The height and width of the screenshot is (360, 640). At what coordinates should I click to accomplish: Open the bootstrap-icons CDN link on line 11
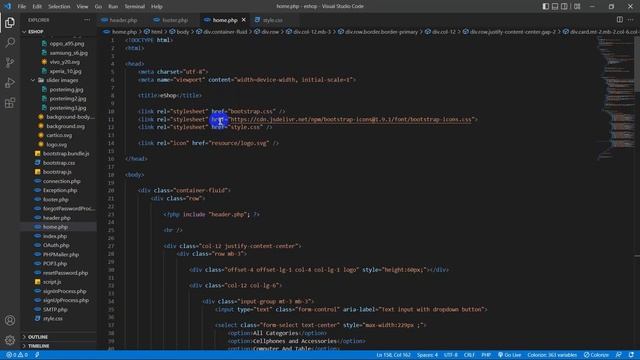point(351,119)
